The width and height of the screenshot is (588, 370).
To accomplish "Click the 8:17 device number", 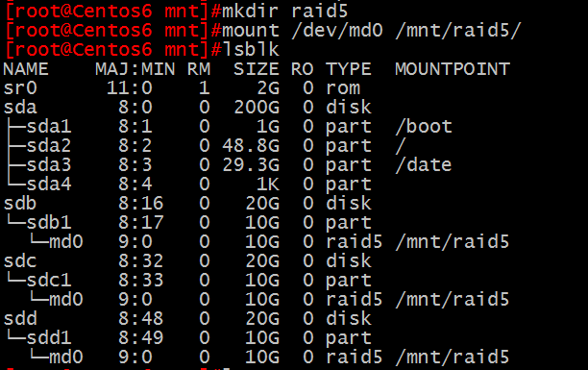I will coord(141,222).
